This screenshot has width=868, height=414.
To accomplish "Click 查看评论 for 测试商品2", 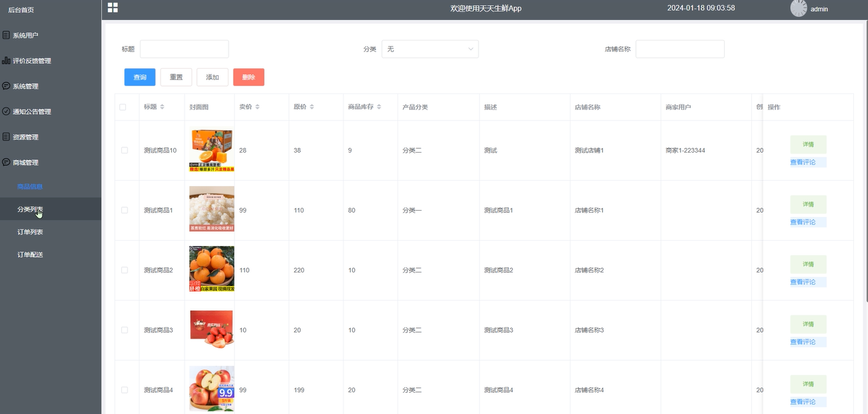I will point(808,282).
